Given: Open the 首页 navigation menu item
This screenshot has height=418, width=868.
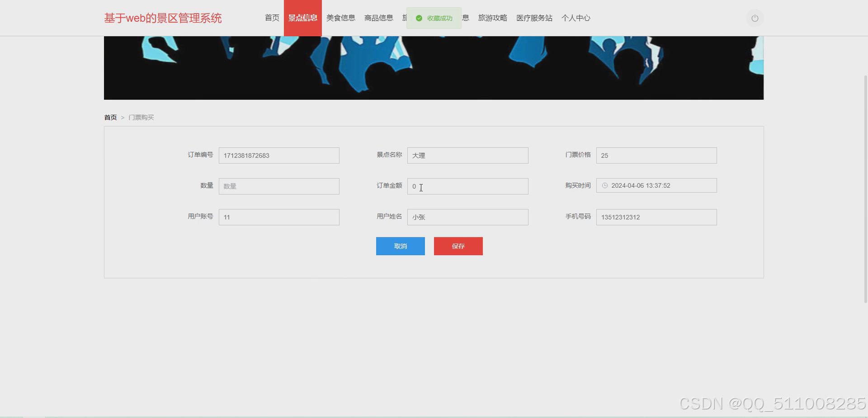Looking at the screenshot, I should point(272,18).
